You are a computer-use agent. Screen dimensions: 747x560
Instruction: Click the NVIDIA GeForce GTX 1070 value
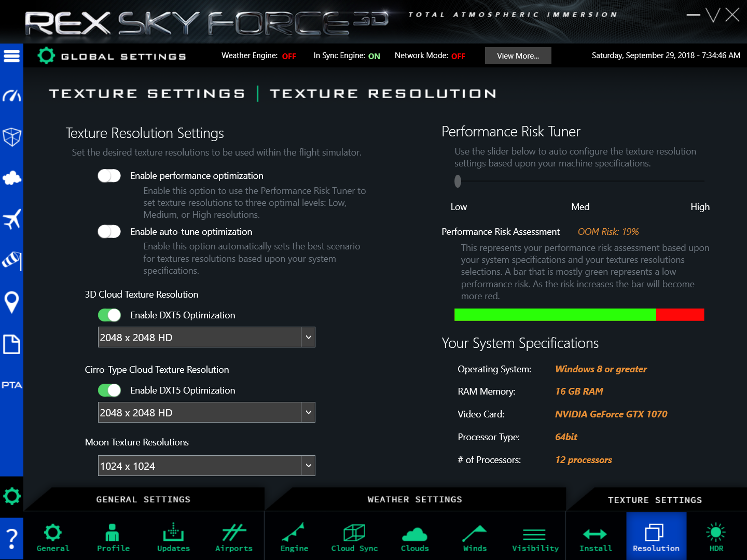coord(611,414)
